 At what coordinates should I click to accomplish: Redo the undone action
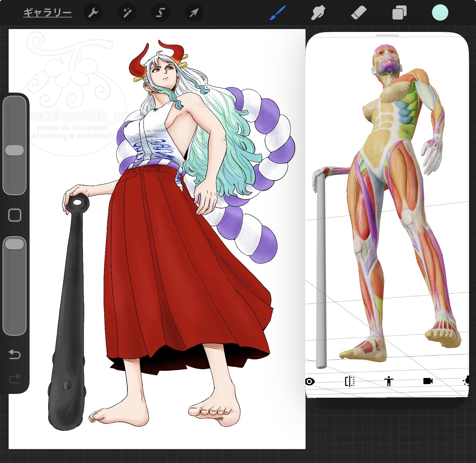point(15,379)
